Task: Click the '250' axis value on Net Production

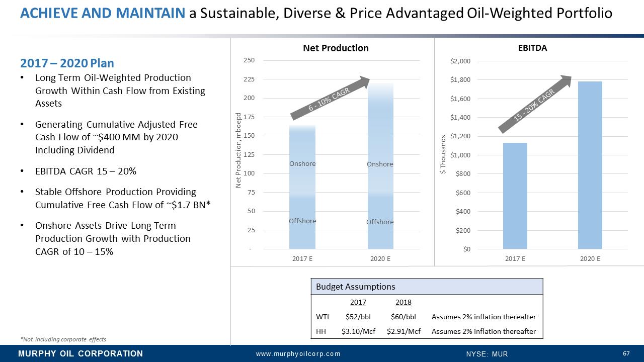Action: click(x=249, y=60)
